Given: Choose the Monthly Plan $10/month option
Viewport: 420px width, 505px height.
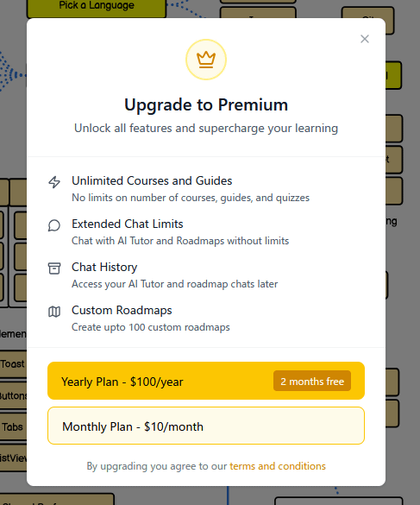Looking at the screenshot, I should pyautogui.click(x=206, y=426).
